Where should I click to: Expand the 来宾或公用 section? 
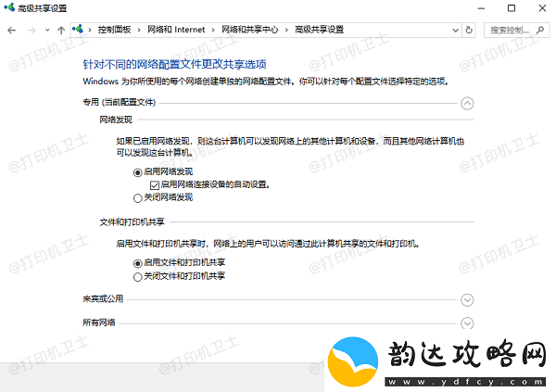467,299
